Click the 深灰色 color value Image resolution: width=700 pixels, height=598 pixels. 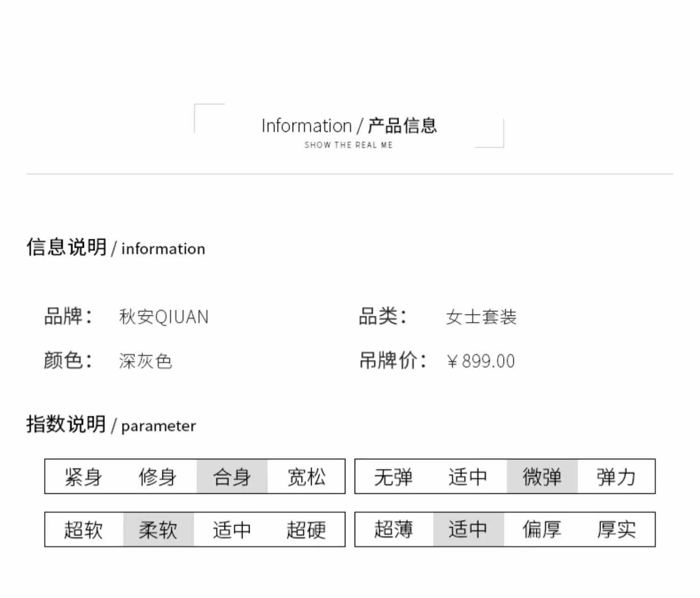[x=145, y=362]
